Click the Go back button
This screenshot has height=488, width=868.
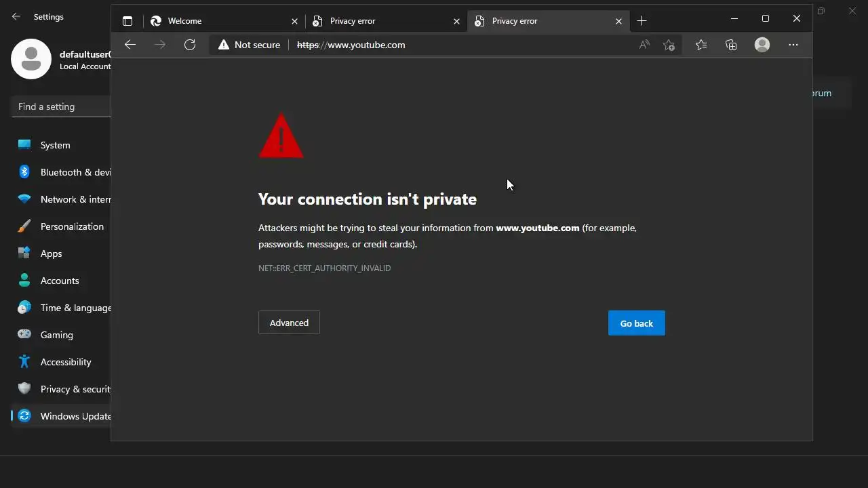[636, 323]
